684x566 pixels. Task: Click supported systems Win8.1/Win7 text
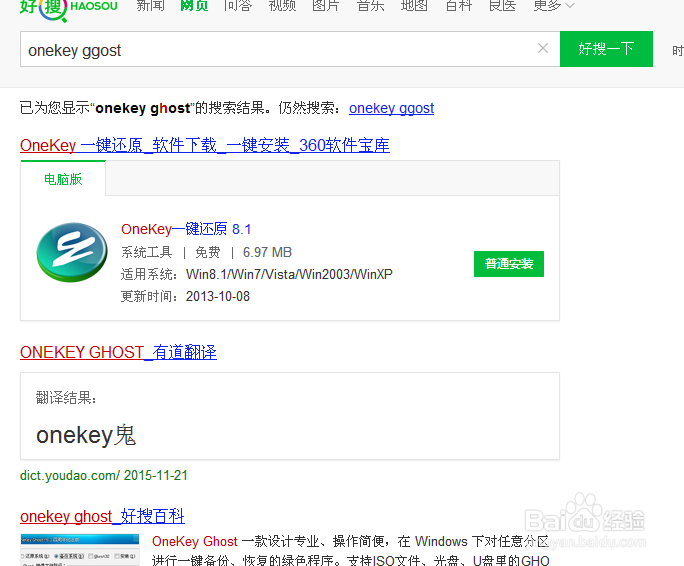click(x=289, y=274)
